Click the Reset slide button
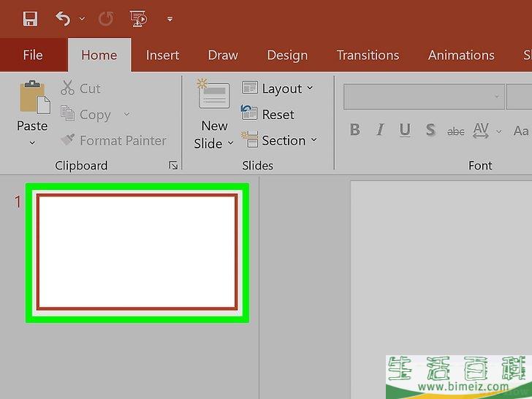This screenshot has width=532, height=399. pyautogui.click(x=267, y=114)
